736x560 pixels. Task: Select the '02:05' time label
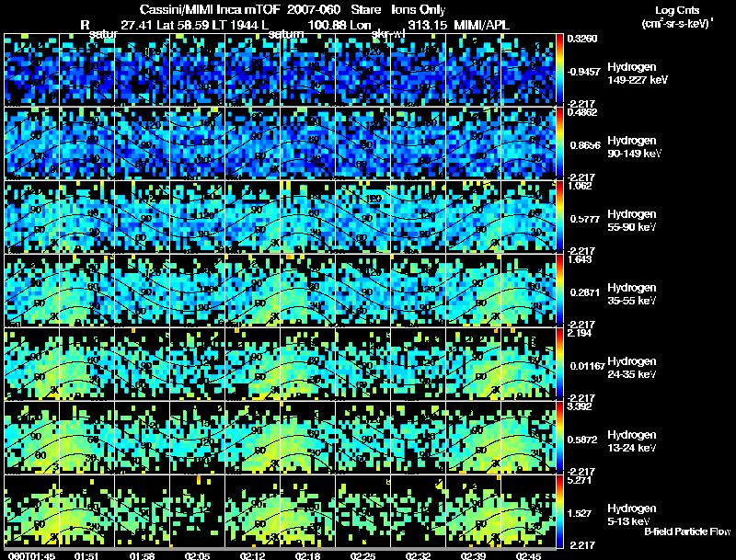click(x=197, y=555)
